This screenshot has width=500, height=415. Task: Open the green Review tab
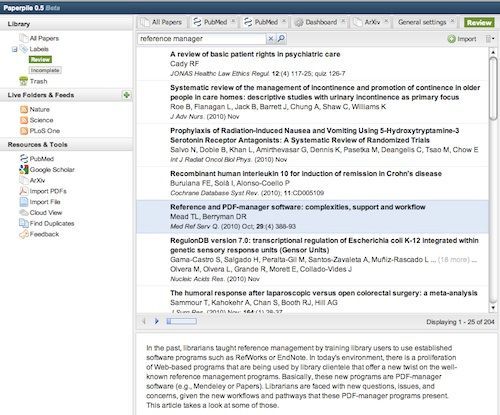(479, 22)
